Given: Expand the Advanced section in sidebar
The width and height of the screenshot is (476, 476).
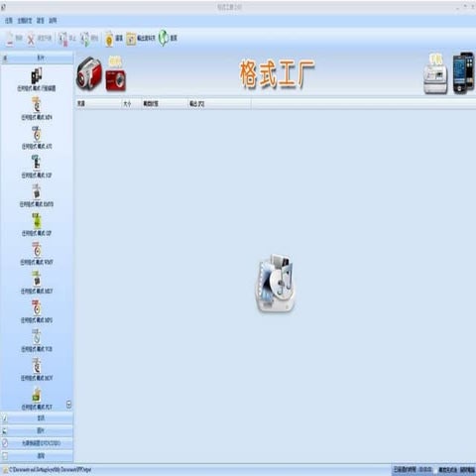Looking at the screenshot, I should [37, 456].
